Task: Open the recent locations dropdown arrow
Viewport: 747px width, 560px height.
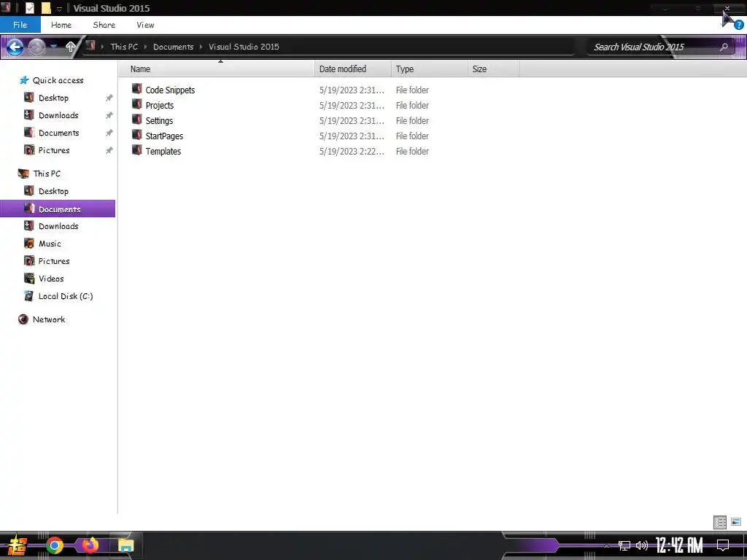Action: point(53,47)
